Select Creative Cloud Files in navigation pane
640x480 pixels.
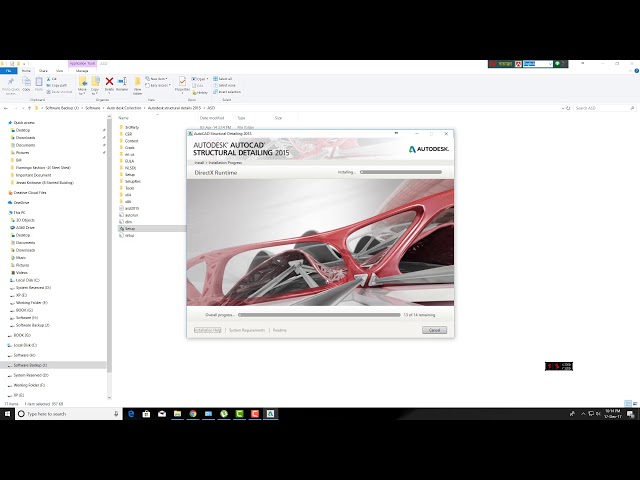coord(30,193)
